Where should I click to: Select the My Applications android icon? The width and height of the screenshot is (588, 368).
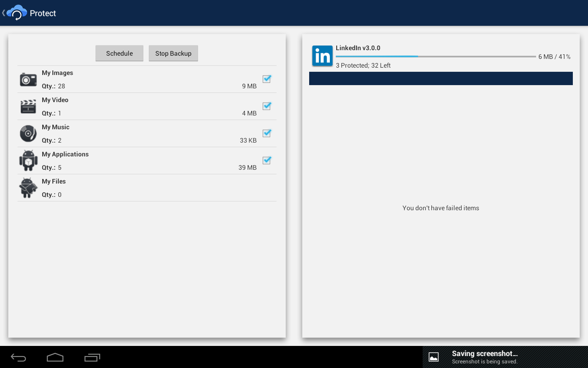(28, 160)
